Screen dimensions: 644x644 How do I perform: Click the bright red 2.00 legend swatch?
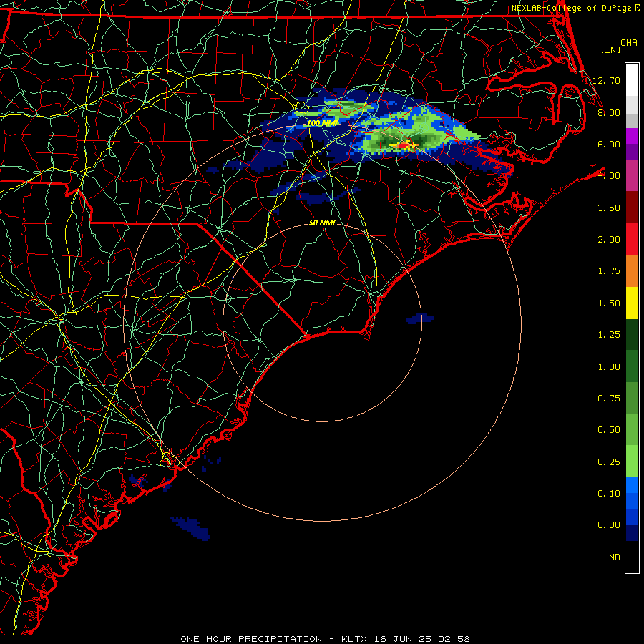(x=632, y=239)
